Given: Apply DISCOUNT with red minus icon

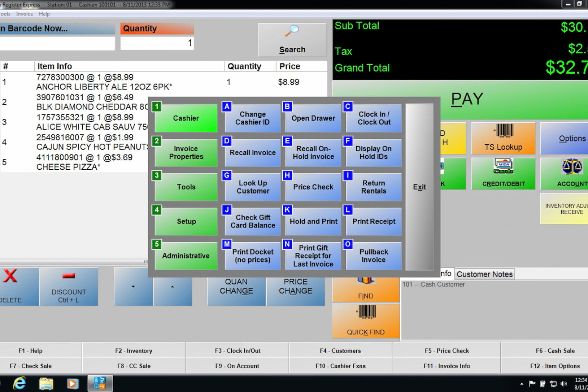Looking at the screenshot, I should [x=69, y=287].
